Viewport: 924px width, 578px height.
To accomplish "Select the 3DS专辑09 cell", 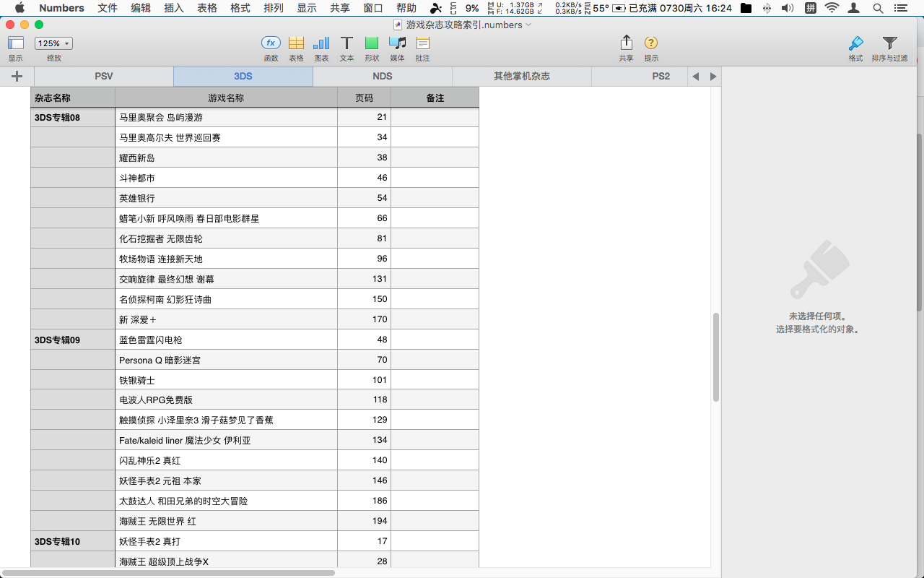I will tap(73, 340).
